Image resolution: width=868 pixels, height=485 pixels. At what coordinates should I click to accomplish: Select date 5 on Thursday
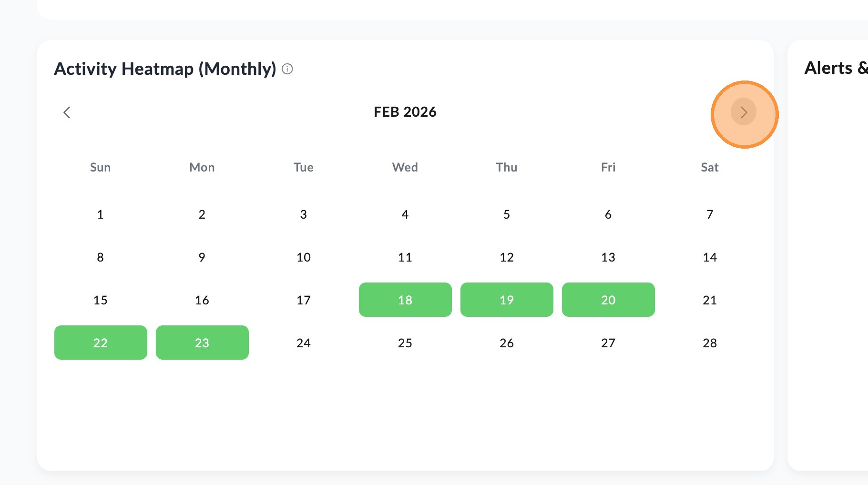[x=507, y=214]
